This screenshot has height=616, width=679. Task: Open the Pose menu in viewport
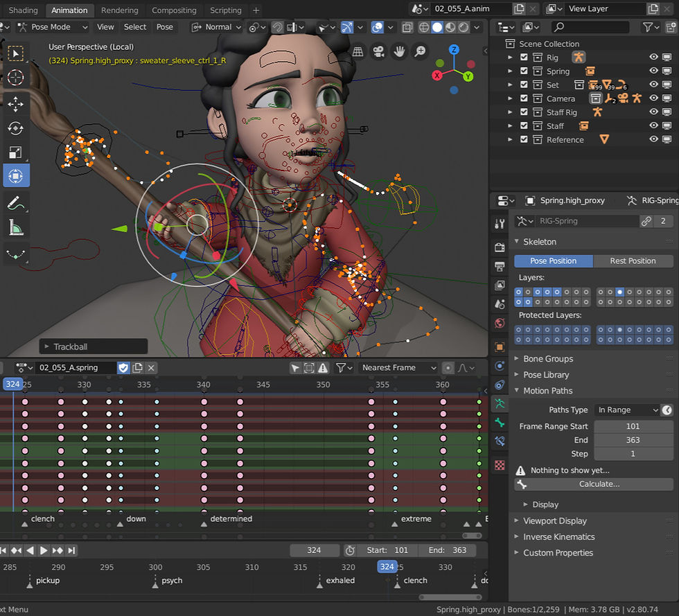[165, 27]
